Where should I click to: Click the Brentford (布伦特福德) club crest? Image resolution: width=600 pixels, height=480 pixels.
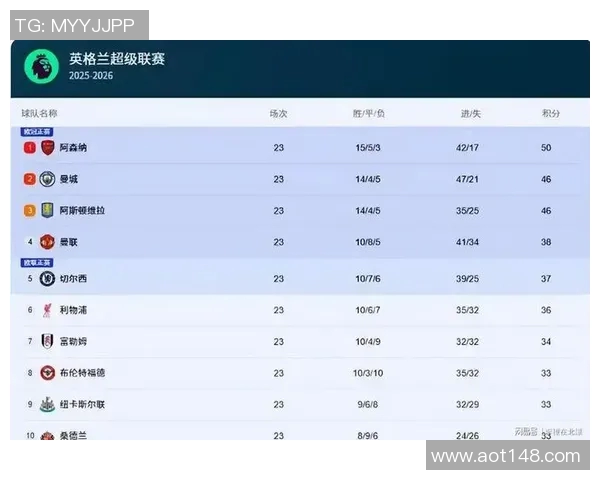47,373
